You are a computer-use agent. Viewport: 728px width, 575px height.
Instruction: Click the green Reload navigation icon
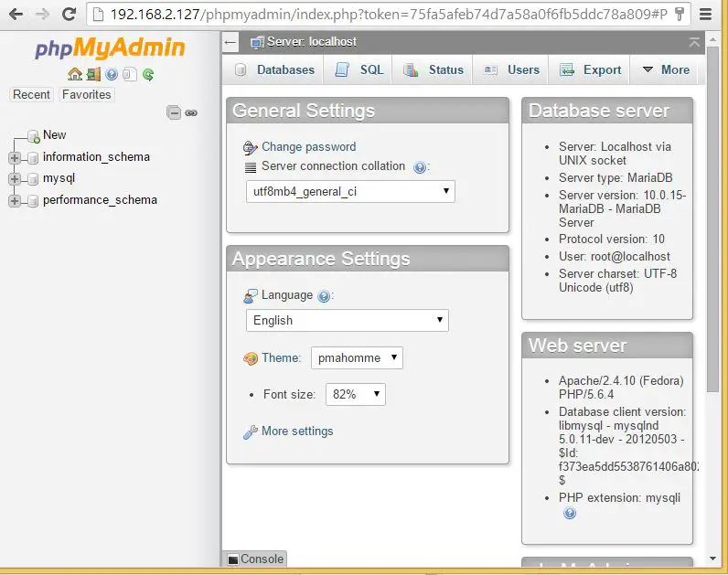tap(148, 74)
